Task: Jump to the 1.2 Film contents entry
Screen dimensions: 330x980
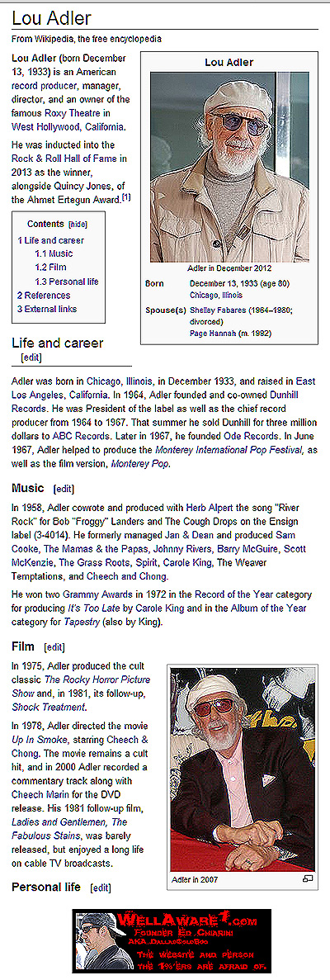Action: click(51, 267)
